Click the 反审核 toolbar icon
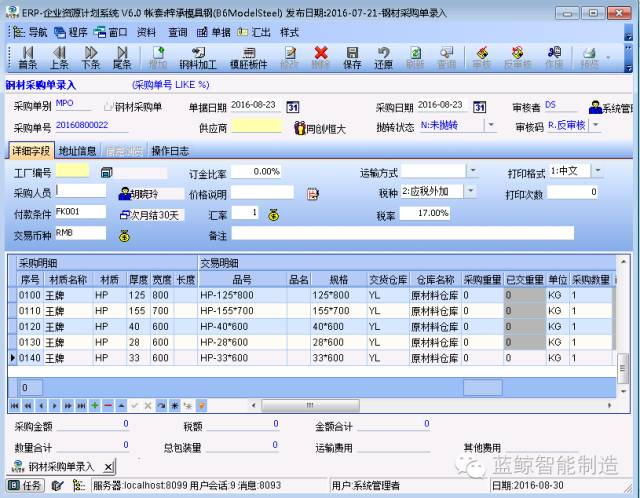The width and height of the screenshot is (640, 498). (518, 58)
